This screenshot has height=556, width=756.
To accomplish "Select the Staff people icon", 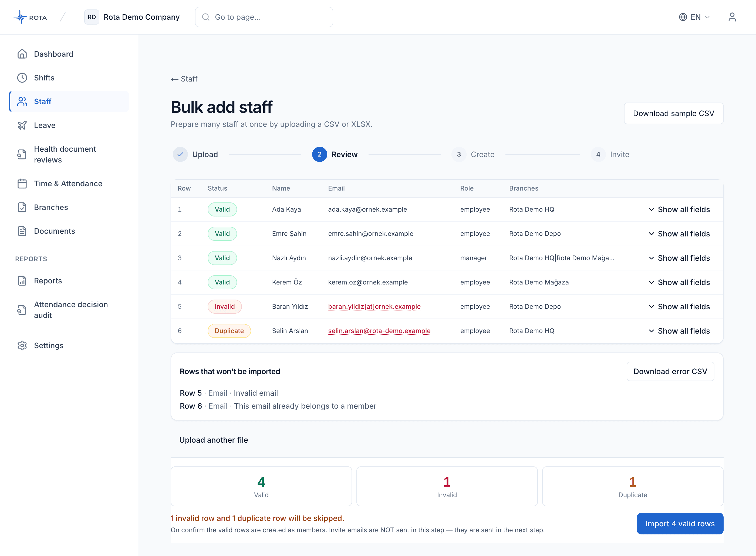I will click(x=22, y=101).
